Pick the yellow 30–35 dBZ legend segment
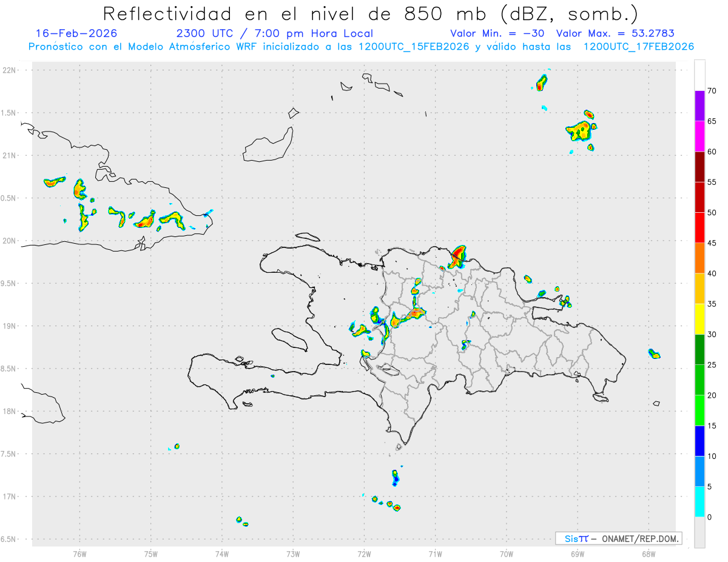The image size is (728, 562). pos(699,319)
